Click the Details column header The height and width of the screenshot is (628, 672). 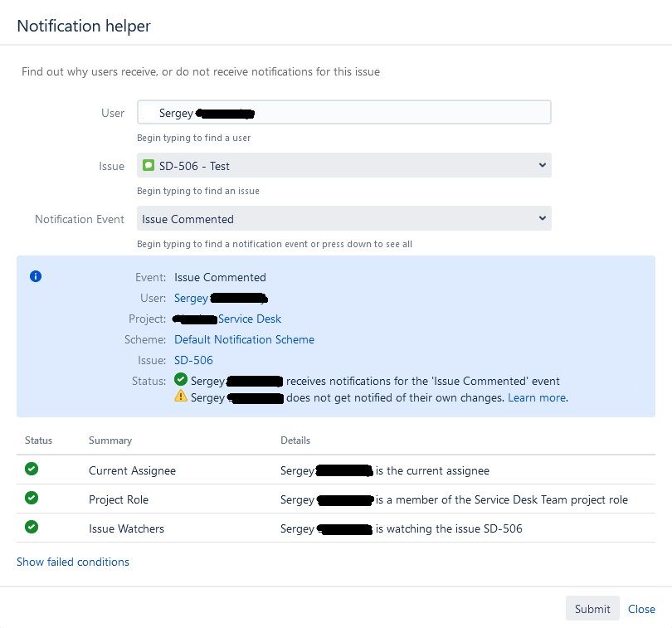(295, 441)
